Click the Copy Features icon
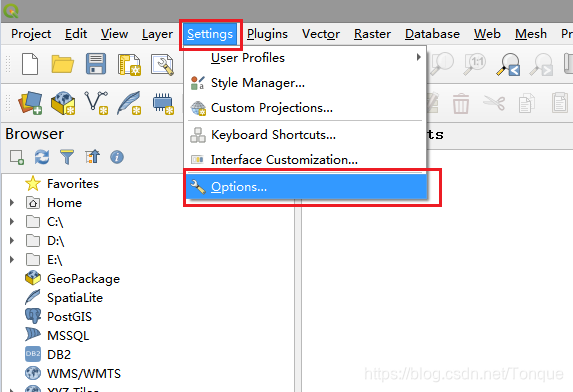Image resolution: width=573 pixels, height=392 pixels. coord(526,103)
